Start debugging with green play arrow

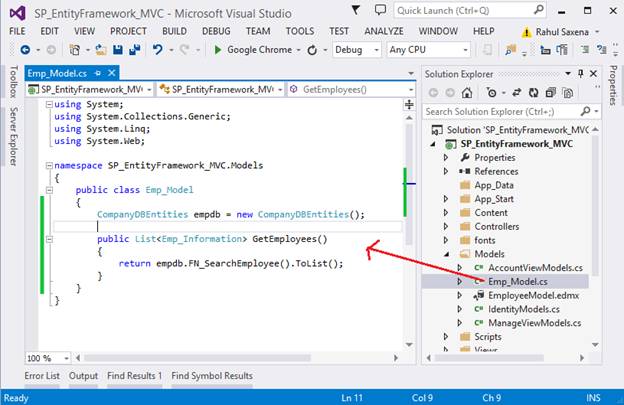[x=217, y=50]
